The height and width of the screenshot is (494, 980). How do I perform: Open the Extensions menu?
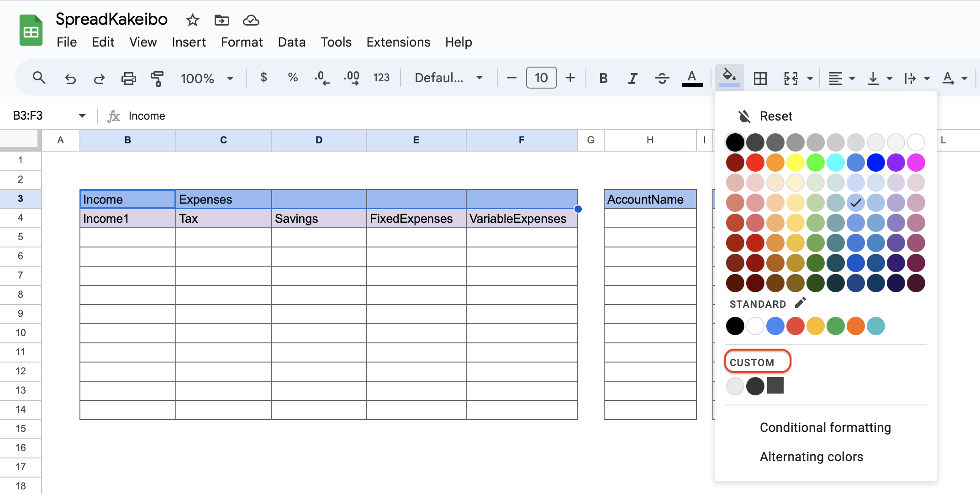(x=398, y=42)
